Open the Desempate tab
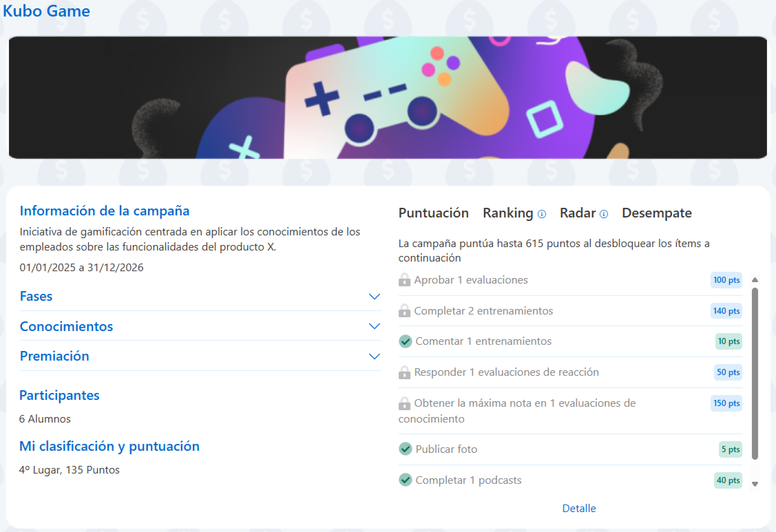The height and width of the screenshot is (532, 776). [657, 213]
